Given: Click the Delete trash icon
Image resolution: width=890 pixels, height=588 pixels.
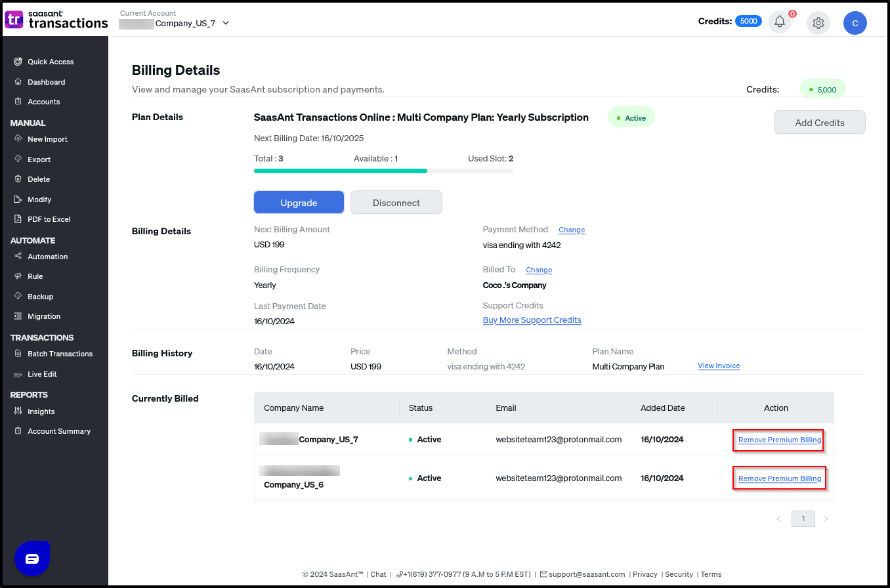Looking at the screenshot, I should (x=18, y=179).
